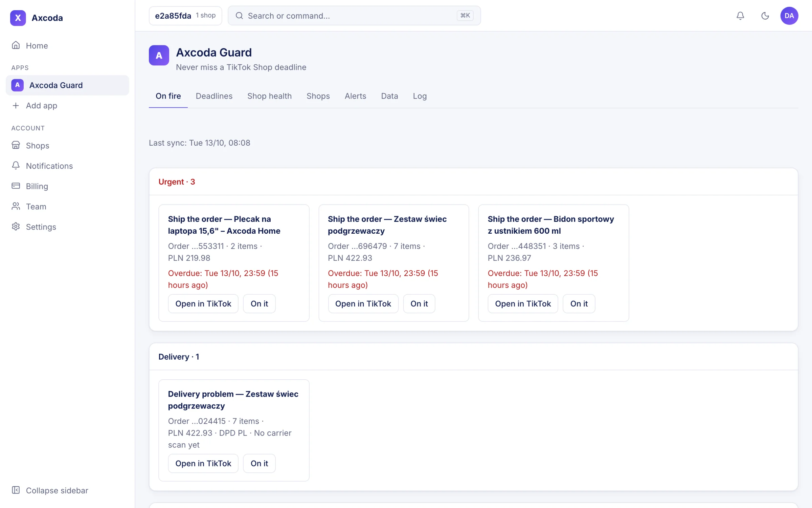Open Shops under Account in sidebar

[67, 145]
